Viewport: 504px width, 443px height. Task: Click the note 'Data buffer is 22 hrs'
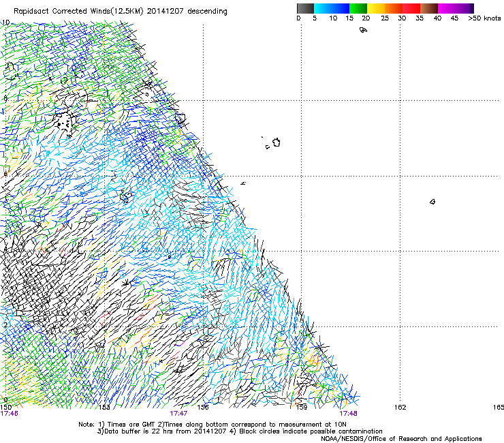[139, 431]
